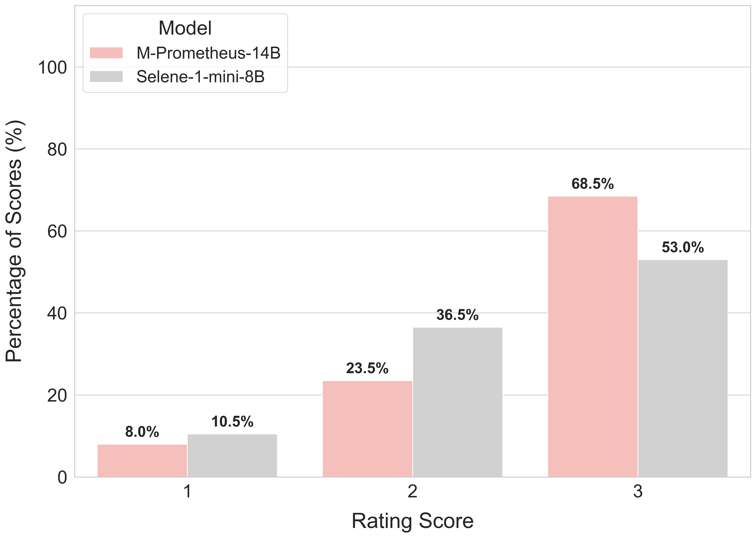Click the 53.0% data label
756x538 pixels.
pos(682,248)
